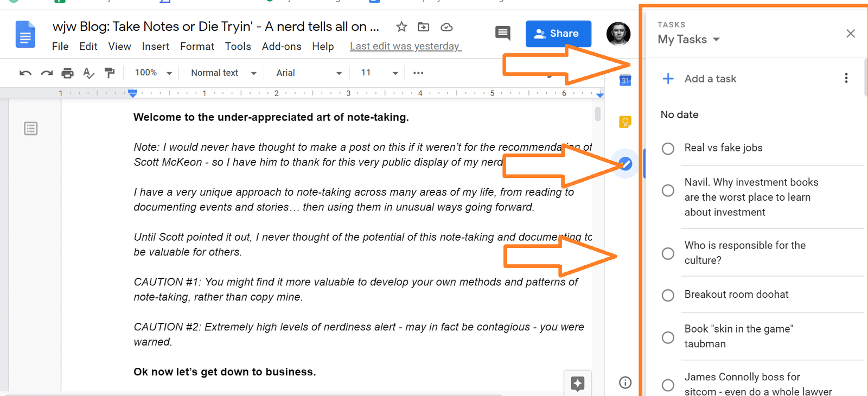The width and height of the screenshot is (868, 396).
Task: Open the Insert menu
Action: pyautogui.click(x=156, y=47)
